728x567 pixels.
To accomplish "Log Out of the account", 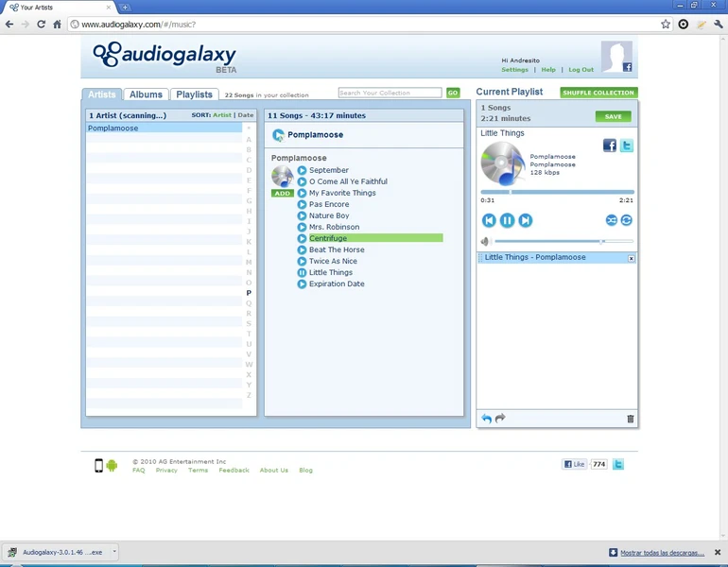I will pyautogui.click(x=581, y=70).
